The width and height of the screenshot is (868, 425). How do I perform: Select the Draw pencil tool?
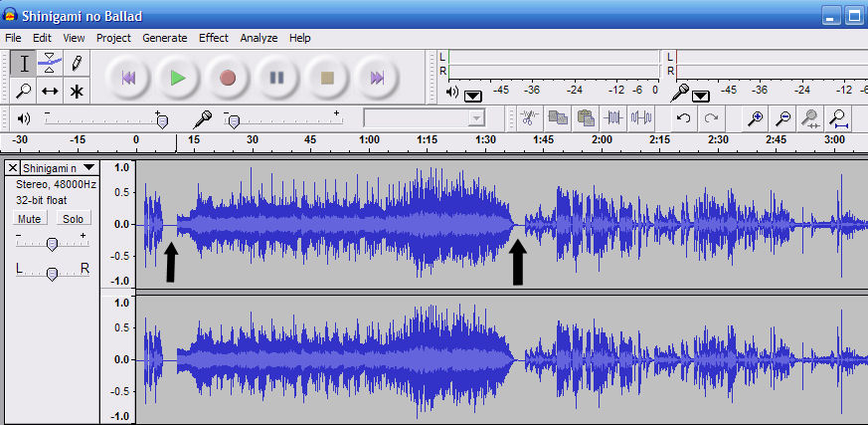point(77,64)
